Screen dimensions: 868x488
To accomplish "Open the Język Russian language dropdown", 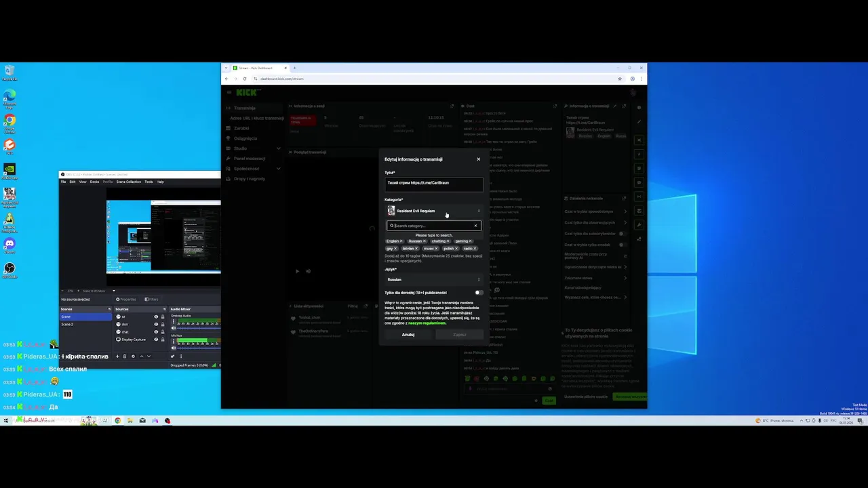I will point(434,279).
